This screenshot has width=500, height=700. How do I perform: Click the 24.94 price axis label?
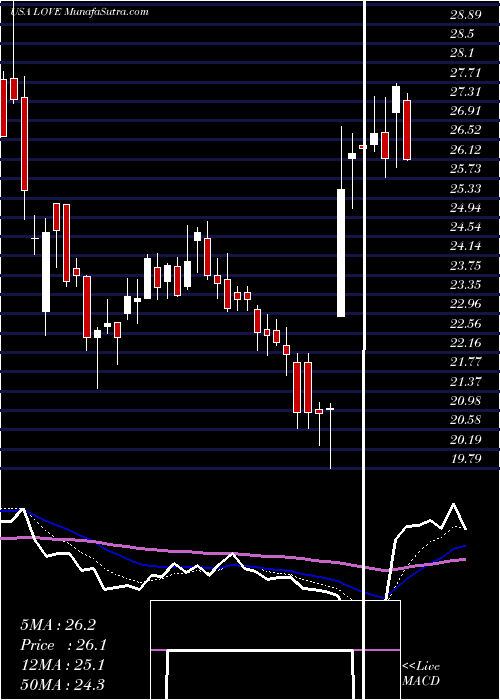pyautogui.click(x=466, y=208)
